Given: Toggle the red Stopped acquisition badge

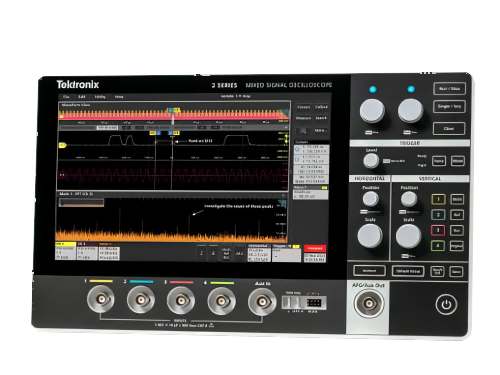Looking at the screenshot, I should [315, 248].
